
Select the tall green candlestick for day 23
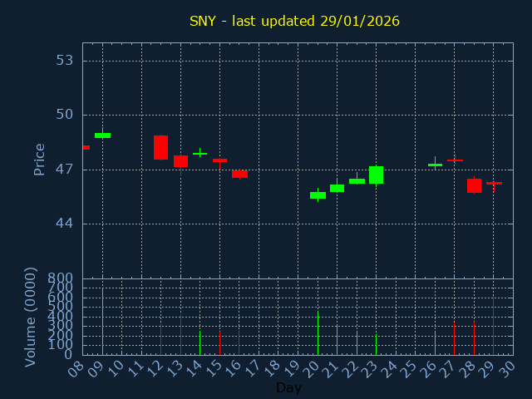(x=376, y=175)
